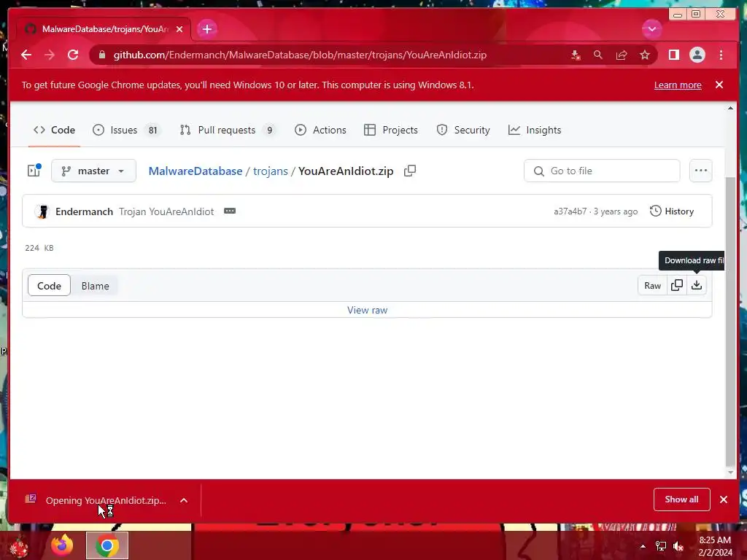The width and height of the screenshot is (747, 560).
Task: Open the Chrome profile avatar
Action: pos(697,55)
